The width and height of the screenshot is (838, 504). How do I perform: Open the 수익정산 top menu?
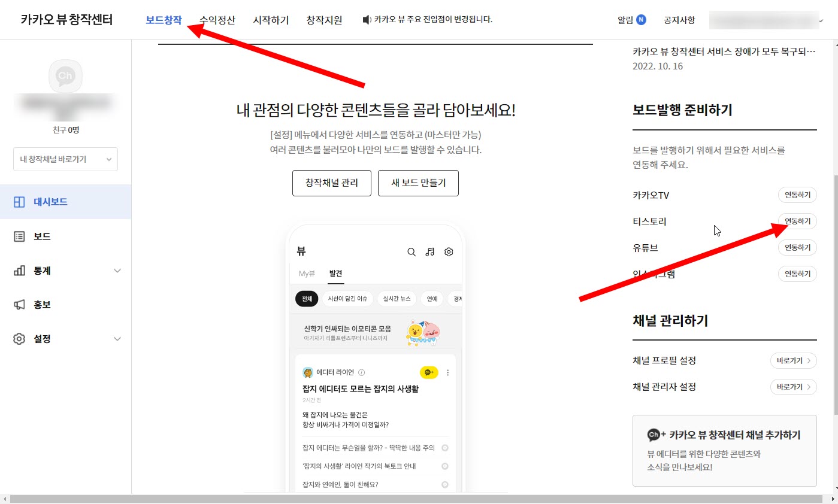(217, 20)
